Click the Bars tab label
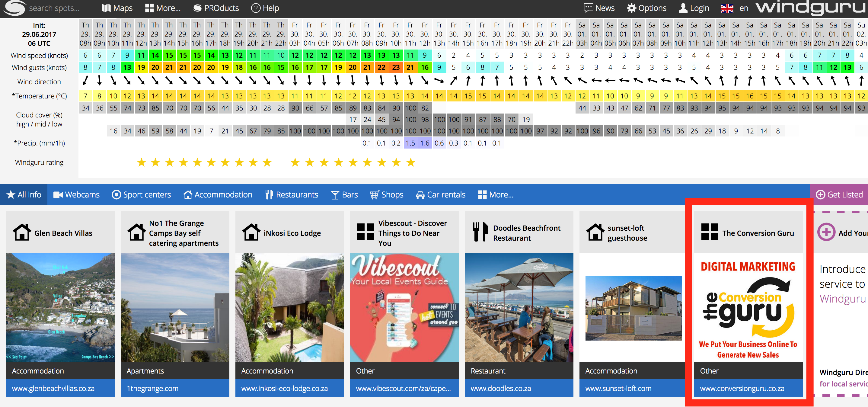This screenshot has width=868, height=407. click(x=350, y=194)
